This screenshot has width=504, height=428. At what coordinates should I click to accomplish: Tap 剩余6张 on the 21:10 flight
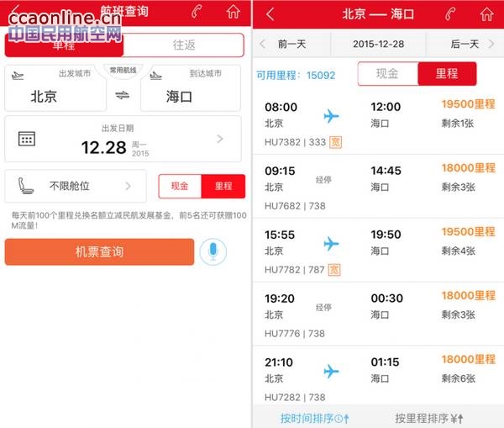point(458,378)
